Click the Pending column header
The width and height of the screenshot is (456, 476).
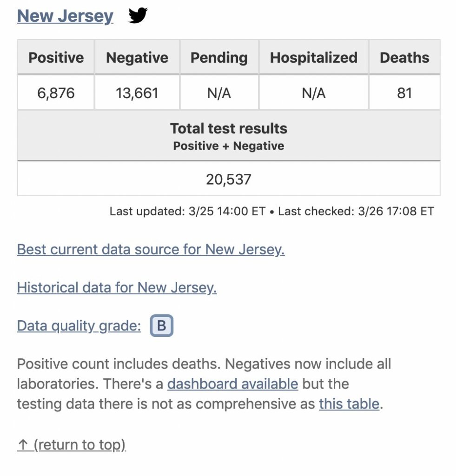tap(219, 58)
